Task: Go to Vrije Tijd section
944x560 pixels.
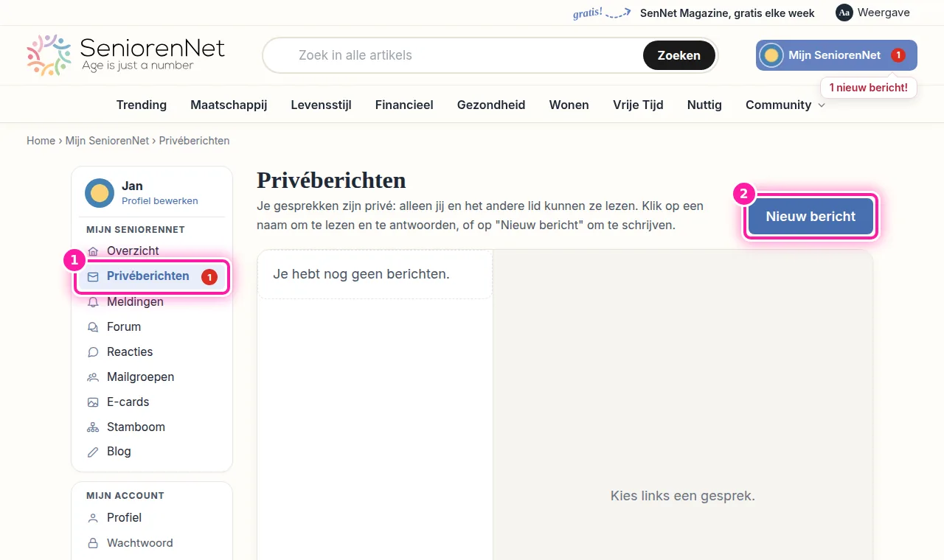Action: pos(638,105)
